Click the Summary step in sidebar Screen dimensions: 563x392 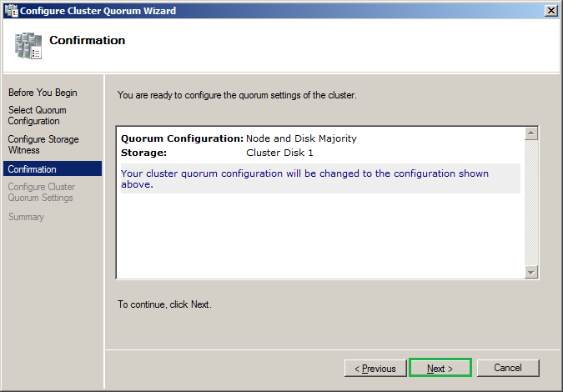(26, 217)
